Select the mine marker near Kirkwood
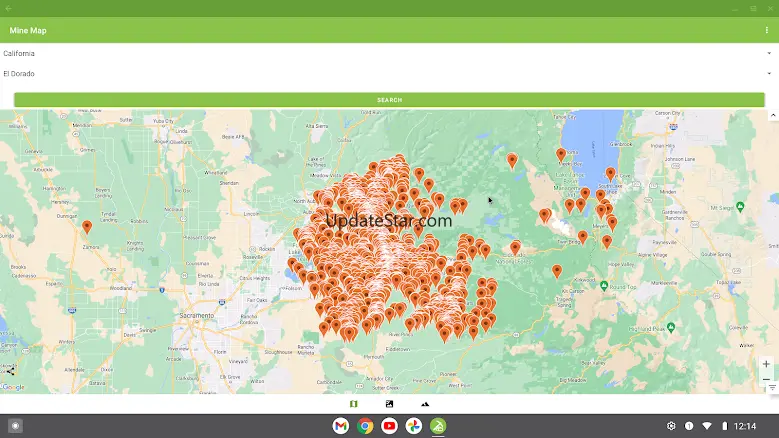The width and height of the screenshot is (779, 438). click(557, 271)
